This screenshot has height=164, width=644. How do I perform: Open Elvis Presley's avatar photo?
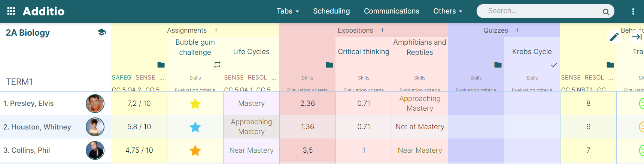pyautogui.click(x=95, y=104)
